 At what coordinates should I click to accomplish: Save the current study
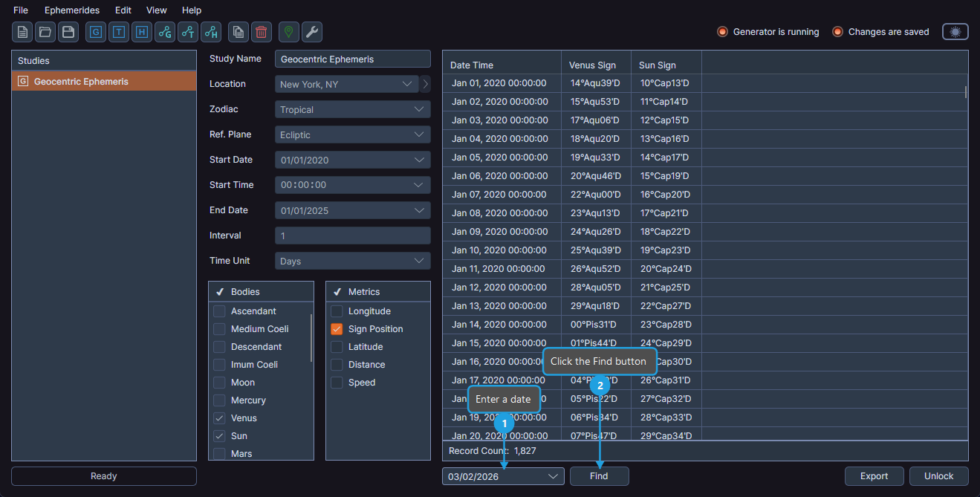pos(69,32)
